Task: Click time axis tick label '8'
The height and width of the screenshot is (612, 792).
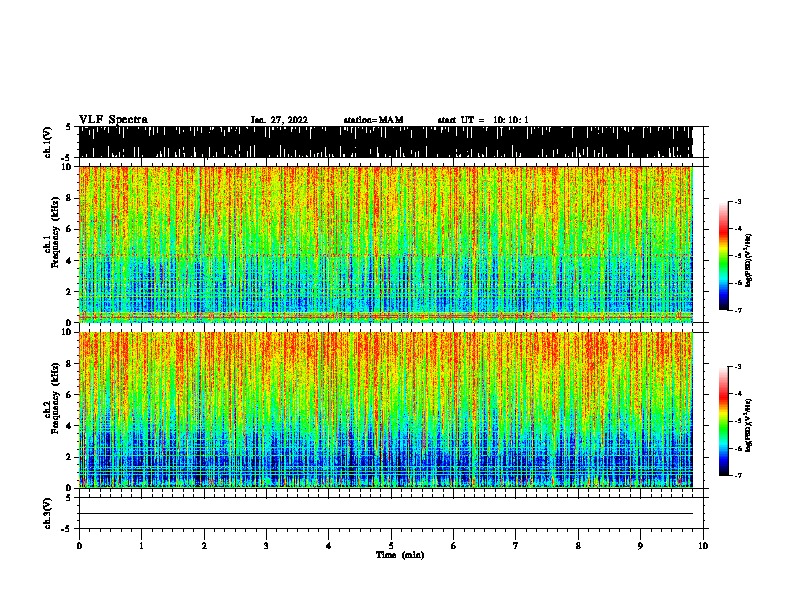Action: tap(578, 546)
